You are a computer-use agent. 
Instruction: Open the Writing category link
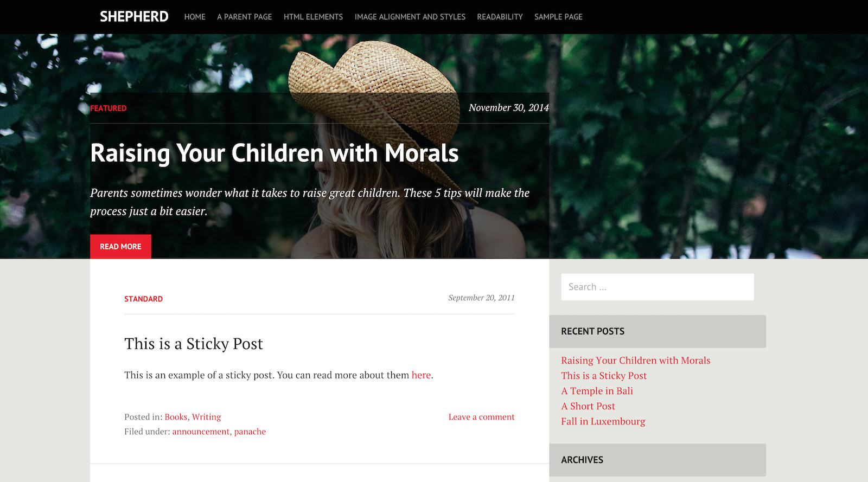point(207,417)
